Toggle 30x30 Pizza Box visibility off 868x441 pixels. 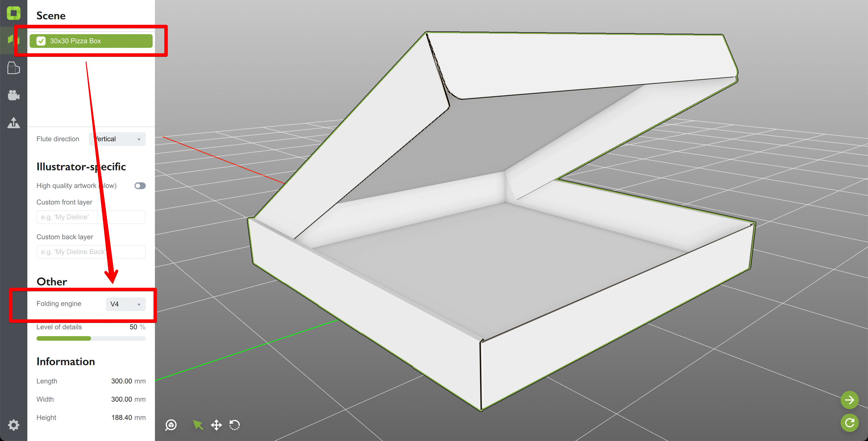(41, 41)
